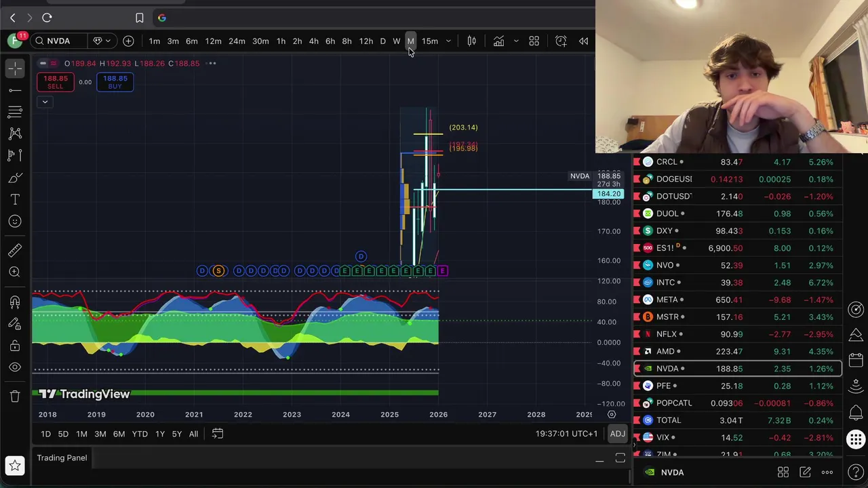Open the forecasting and measurement tools
This screenshot has height=488, width=868.
[15, 155]
